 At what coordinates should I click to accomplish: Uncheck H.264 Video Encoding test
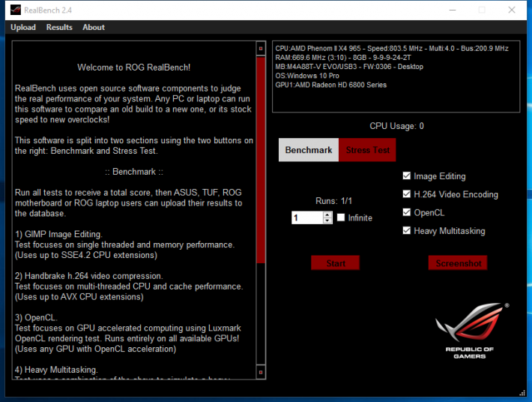pyautogui.click(x=406, y=193)
